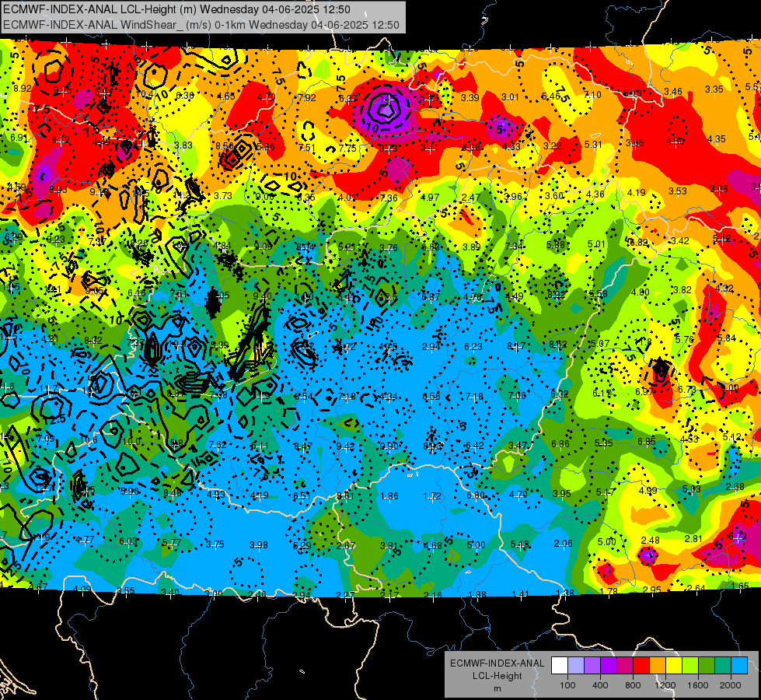This screenshot has width=761, height=700.
Task: Click the dark green legend swatch
Action: (707, 666)
